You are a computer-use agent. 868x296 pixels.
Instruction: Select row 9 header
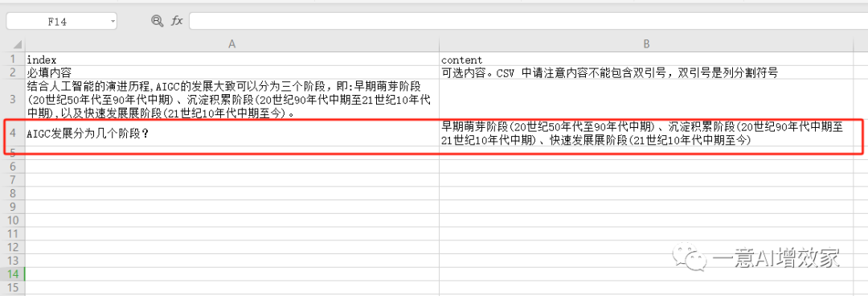point(12,207)
